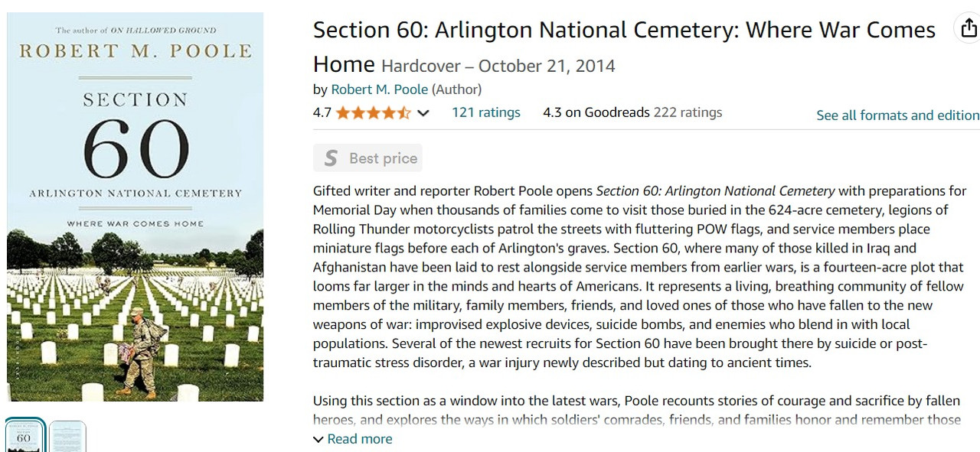This screenshot has width=980, height=452.
Task: View the 121 ratings link
Action: tap(485, 112)
